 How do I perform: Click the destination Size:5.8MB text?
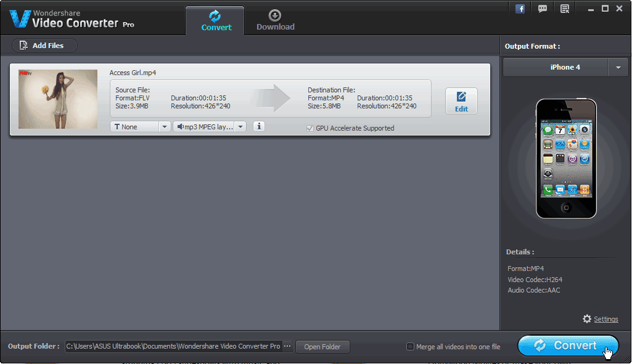(324, 106)
